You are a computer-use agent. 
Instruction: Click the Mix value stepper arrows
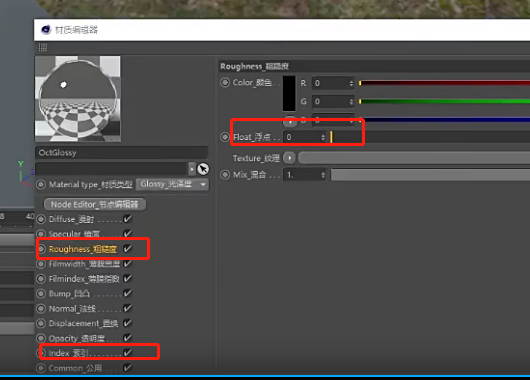323,175
